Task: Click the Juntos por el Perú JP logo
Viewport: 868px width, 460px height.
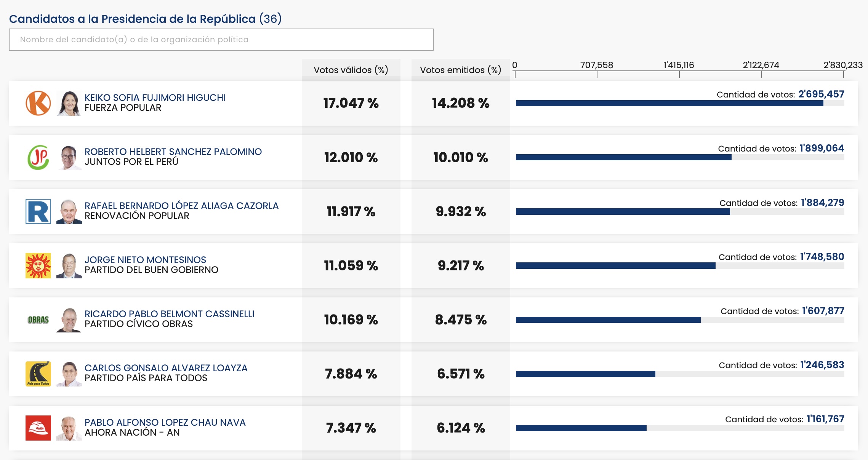Action: [x=38, y=157]
